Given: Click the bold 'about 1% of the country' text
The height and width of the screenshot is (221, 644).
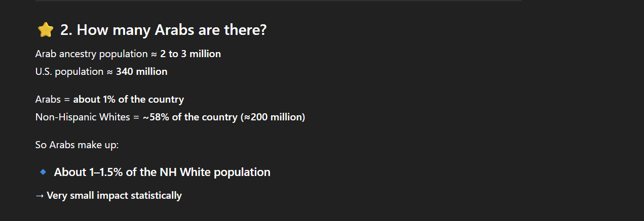Looking at the screenshot, I should click(x=129, y=99).
